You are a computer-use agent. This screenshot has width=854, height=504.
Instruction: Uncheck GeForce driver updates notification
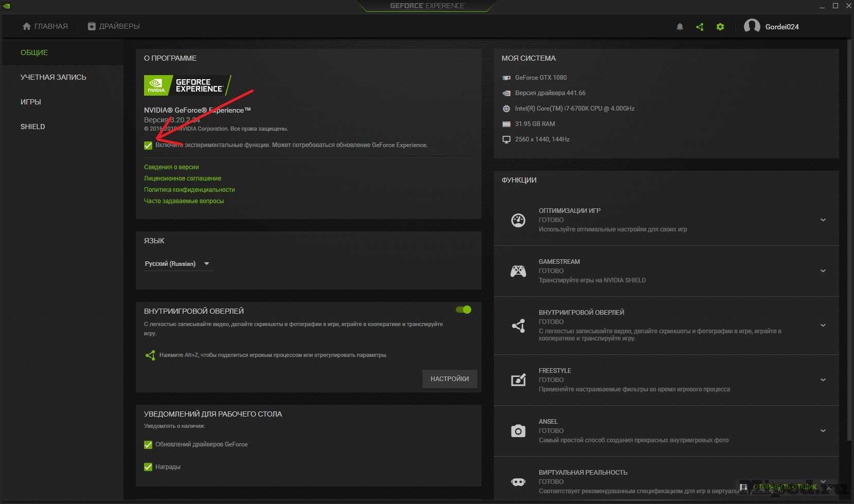coord(148,445)
